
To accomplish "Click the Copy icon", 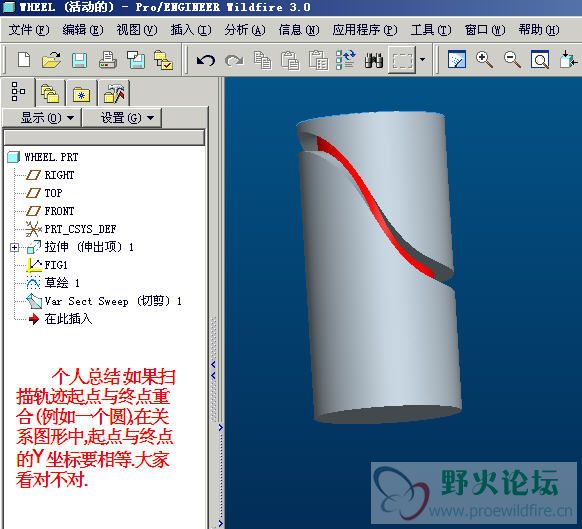I will click(x=262, y=60).
